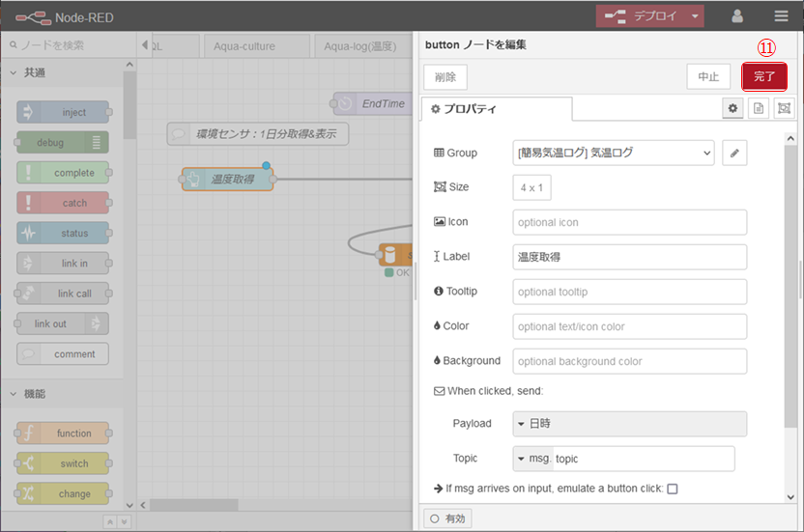Click the 中止 cancel button
Viewport: 804px width, 532px height.
pyautogui.click(x=708, y=77)
